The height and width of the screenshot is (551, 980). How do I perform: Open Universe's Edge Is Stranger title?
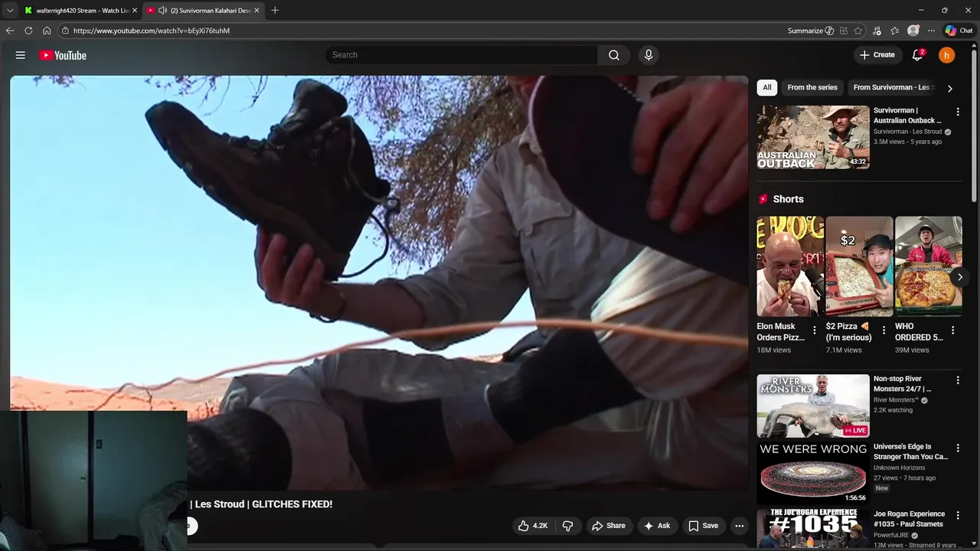coord(910,452)
